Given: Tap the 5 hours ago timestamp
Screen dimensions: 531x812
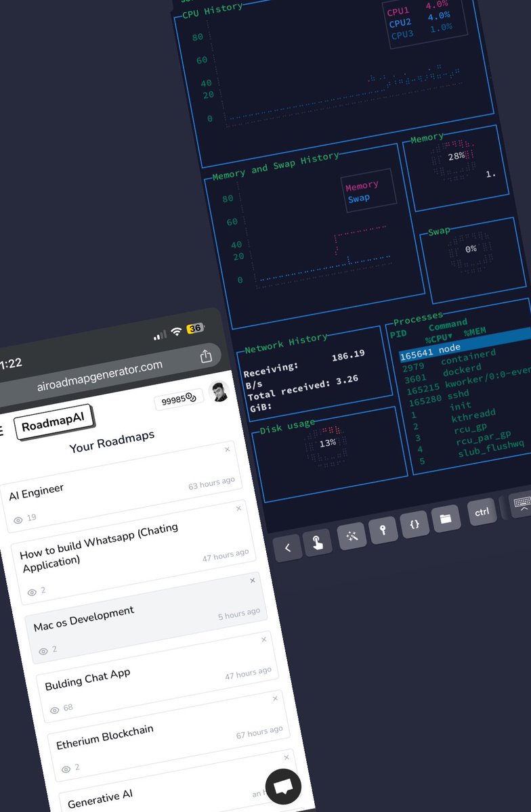Looking at the screenshot, I should [238, 614].
